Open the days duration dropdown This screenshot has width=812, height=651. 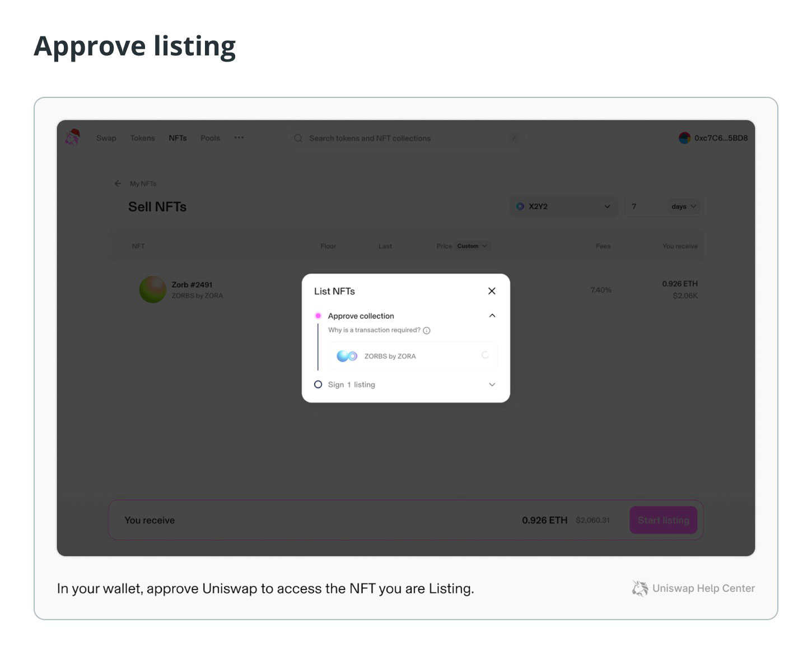(684, 207)
